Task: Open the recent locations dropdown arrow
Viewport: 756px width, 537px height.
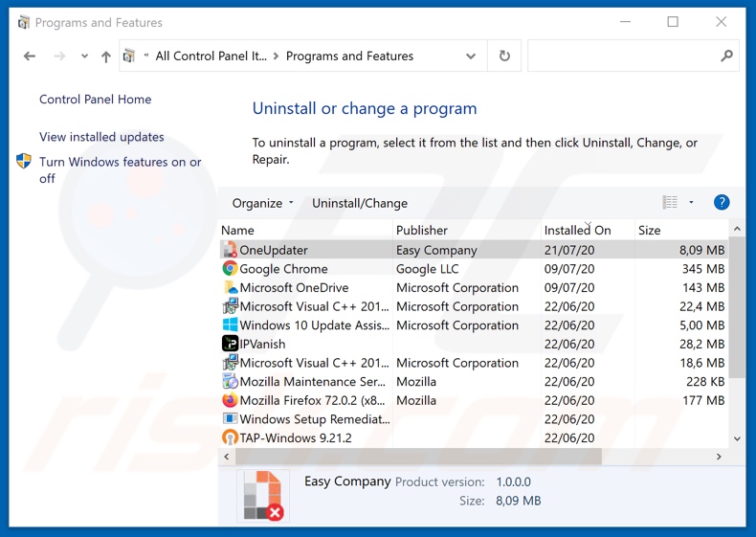Action: (x=84, y=56)
